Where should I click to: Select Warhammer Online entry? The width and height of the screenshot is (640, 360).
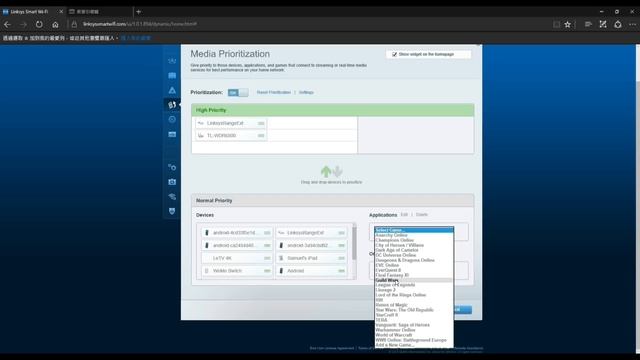(x=413, y=330)
